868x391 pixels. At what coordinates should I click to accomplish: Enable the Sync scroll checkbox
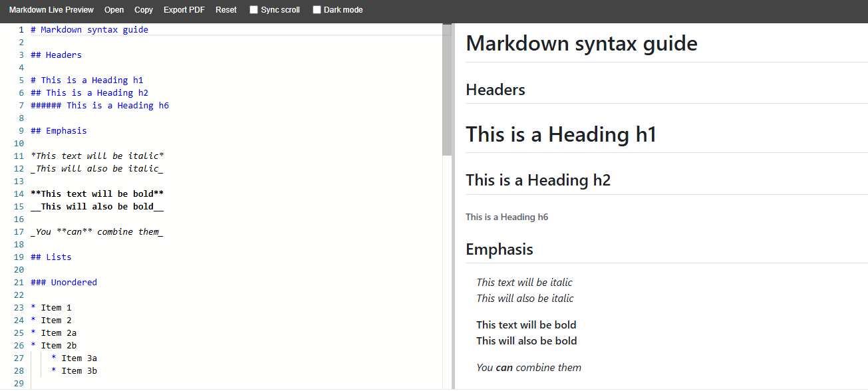(253, 10)
